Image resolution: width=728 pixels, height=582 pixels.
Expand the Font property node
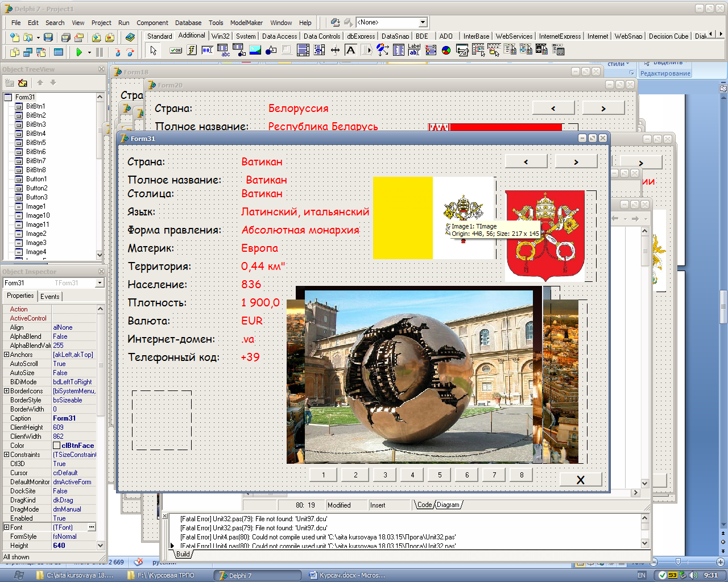[x=6, y=527]
